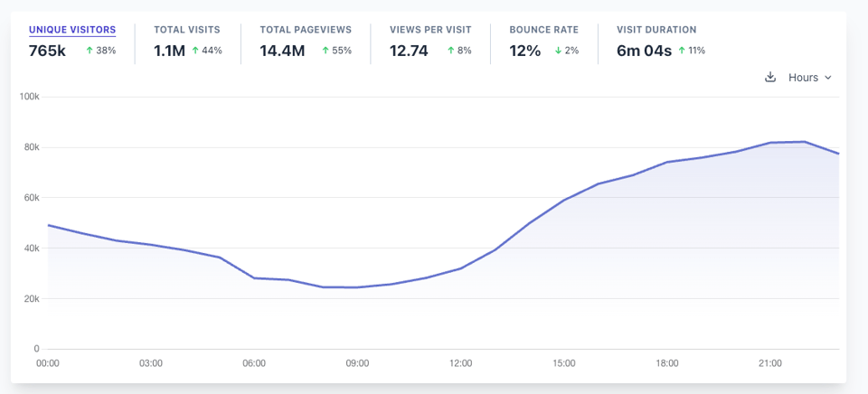Viewport: 868px width, 394px height.
Task: Click the green up arrow beside 38%
Action: click(89, 51)
